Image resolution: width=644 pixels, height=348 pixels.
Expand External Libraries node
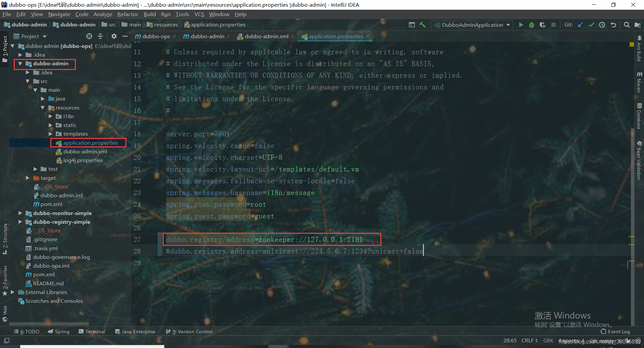click(x=12, y=292)
